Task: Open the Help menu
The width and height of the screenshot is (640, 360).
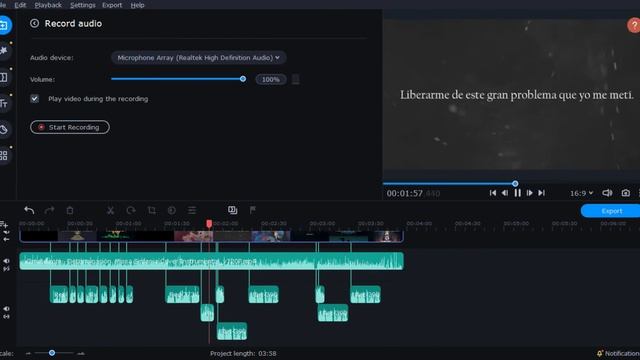Action: [137, 5]
